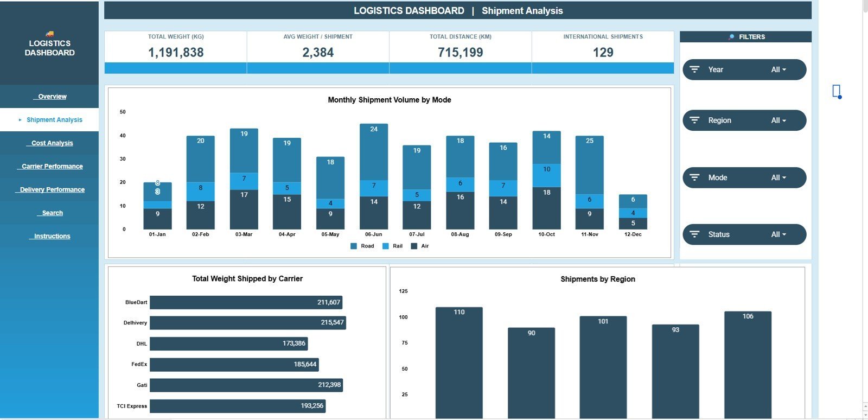Select the FedEx bar showing 185,644

pos(234,365)
